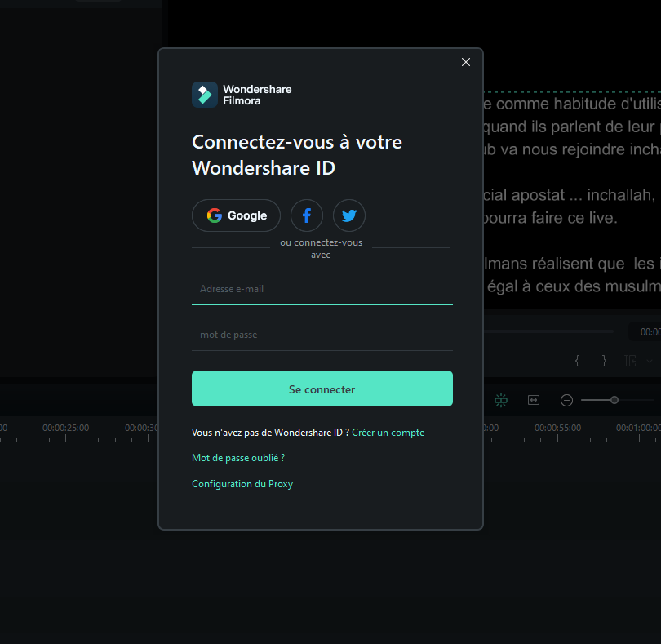Click the timeline zoom-out minus icon
This screenshot has height=644, width=661.
[x=566, y=400]
